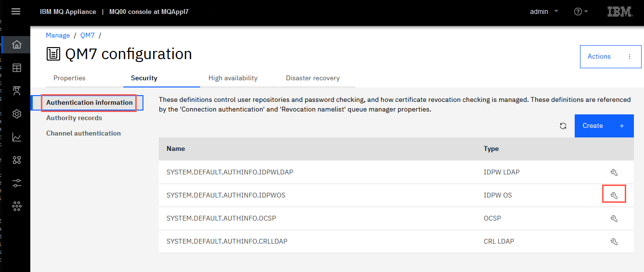This screenshot has width=644, height=272.
Task: Go to Home in left sidebar
Action: click(16, 45)
